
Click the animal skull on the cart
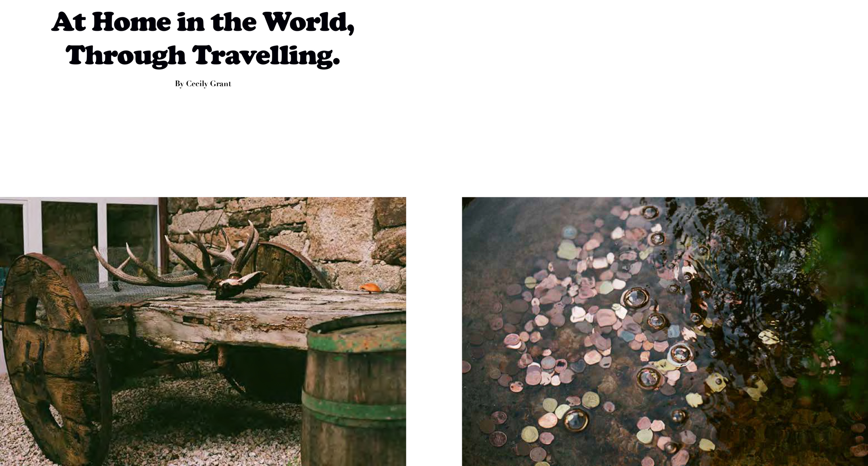pyautogui.click(x=241, y=284)
